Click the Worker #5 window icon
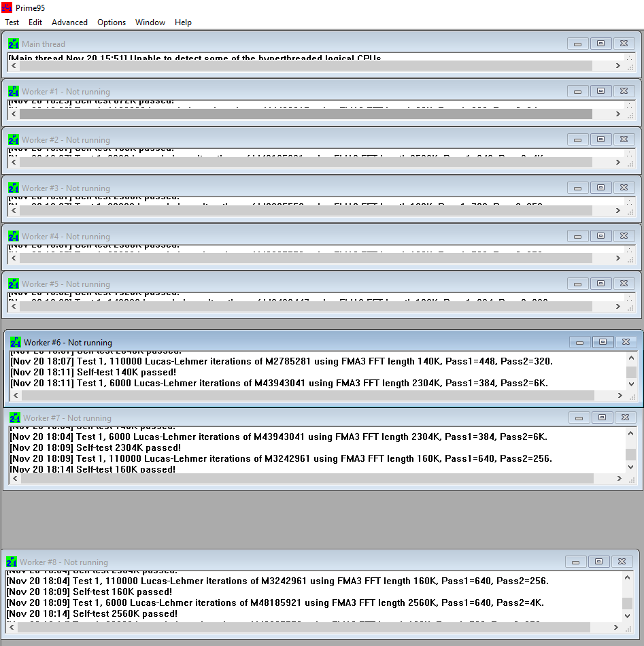The image size is (644, 646). pyautogui.click(x=13, y=284)
